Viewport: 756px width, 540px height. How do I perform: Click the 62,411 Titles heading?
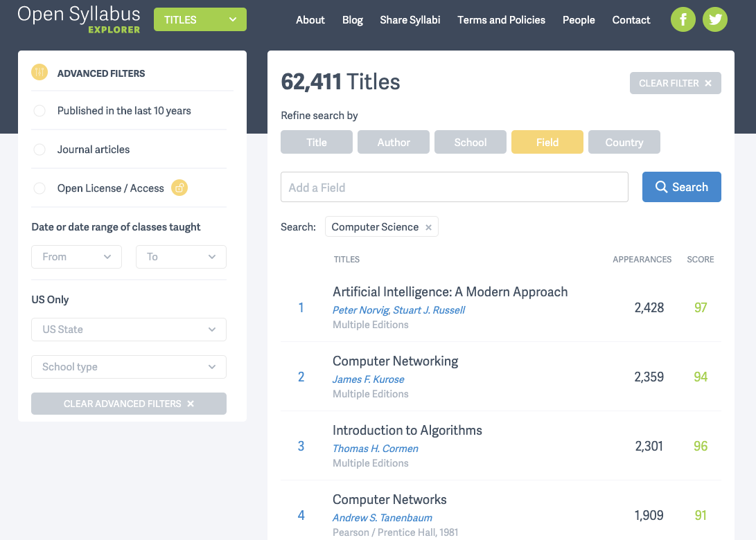340,82
